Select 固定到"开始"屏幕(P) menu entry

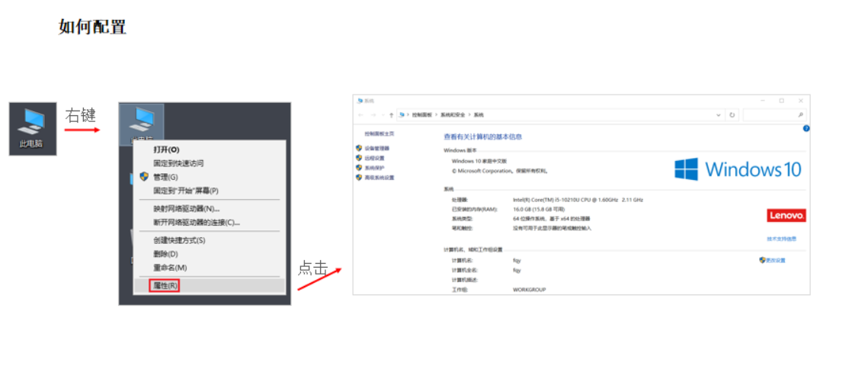coord(210,191)
